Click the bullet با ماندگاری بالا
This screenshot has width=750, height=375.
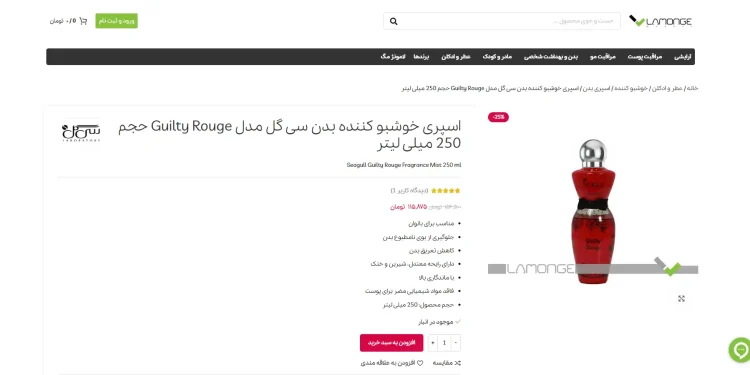point(436,277)
